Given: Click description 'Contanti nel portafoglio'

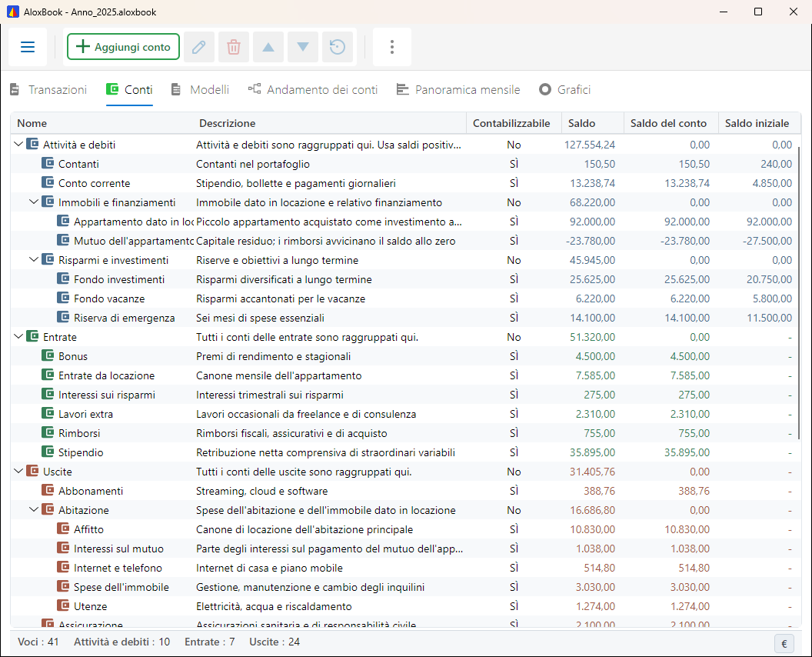Looking at the screenshot, I should (x=253, y=165).
